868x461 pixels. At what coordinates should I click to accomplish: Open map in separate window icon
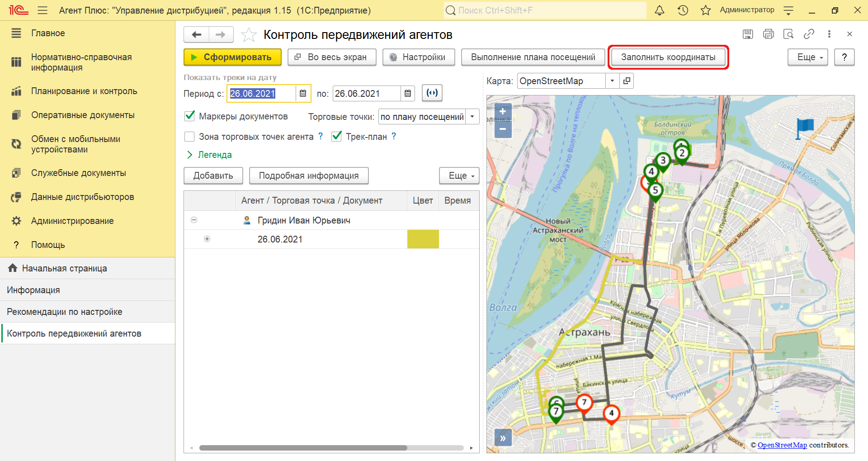[627, 81]
